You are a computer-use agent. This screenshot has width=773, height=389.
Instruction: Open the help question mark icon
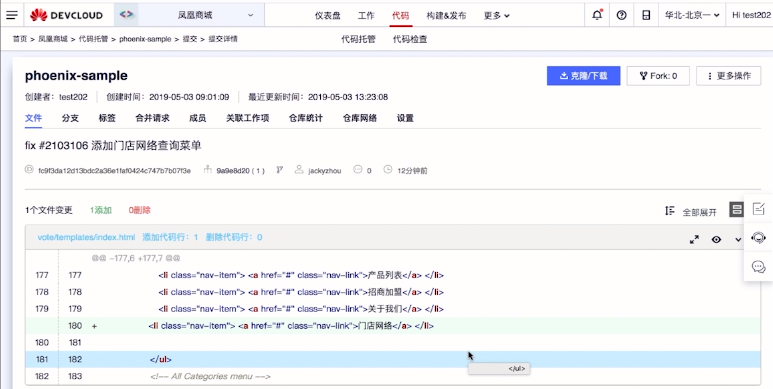(x=622, y=15)
